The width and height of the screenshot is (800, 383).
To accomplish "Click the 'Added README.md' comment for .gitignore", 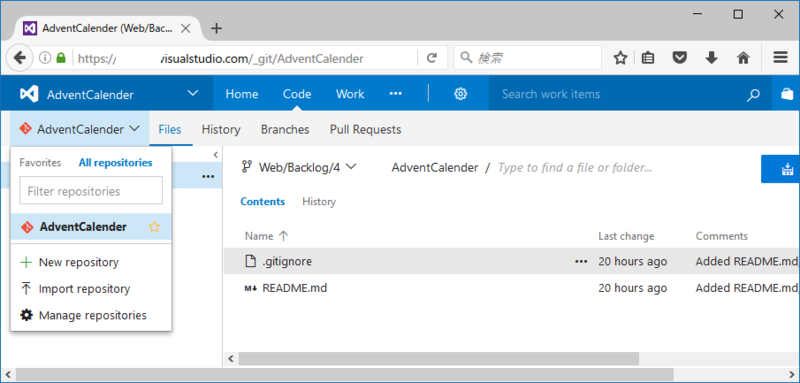I will click(747, 262).
